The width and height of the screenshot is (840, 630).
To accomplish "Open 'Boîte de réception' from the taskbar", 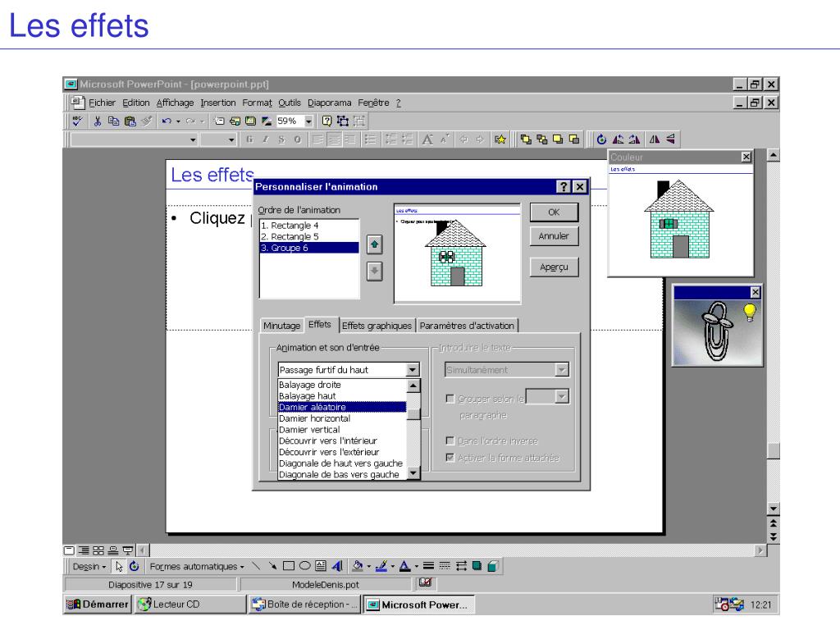I will pos(305,605).
